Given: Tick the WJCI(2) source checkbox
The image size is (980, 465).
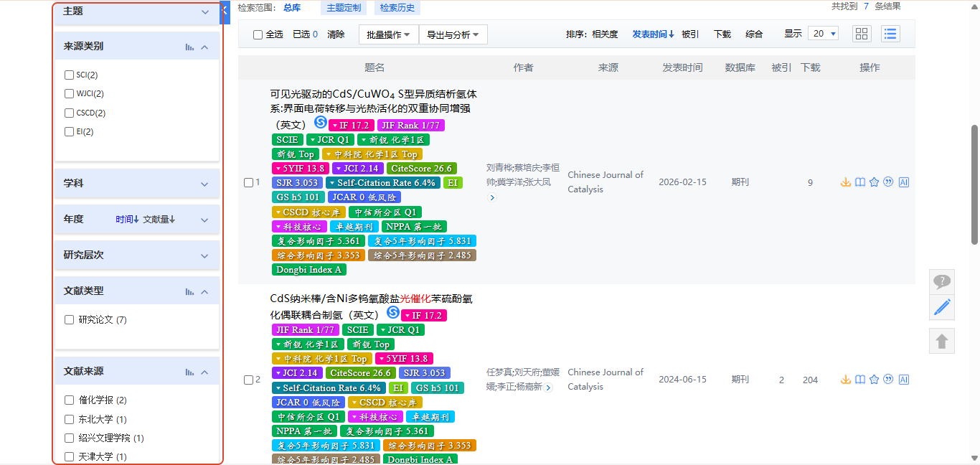Looking at the screenshot, I should point(69,93).
